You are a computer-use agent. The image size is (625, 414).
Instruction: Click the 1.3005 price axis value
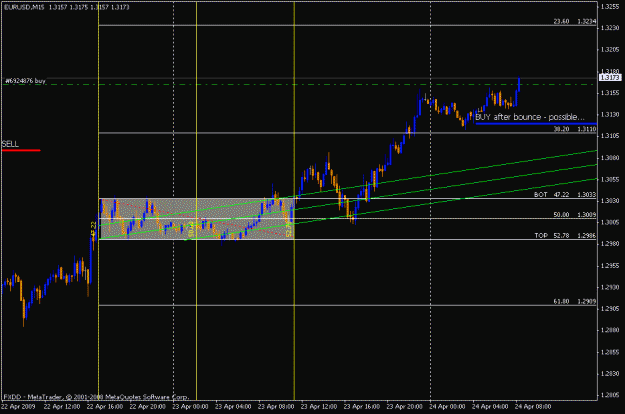610,222
